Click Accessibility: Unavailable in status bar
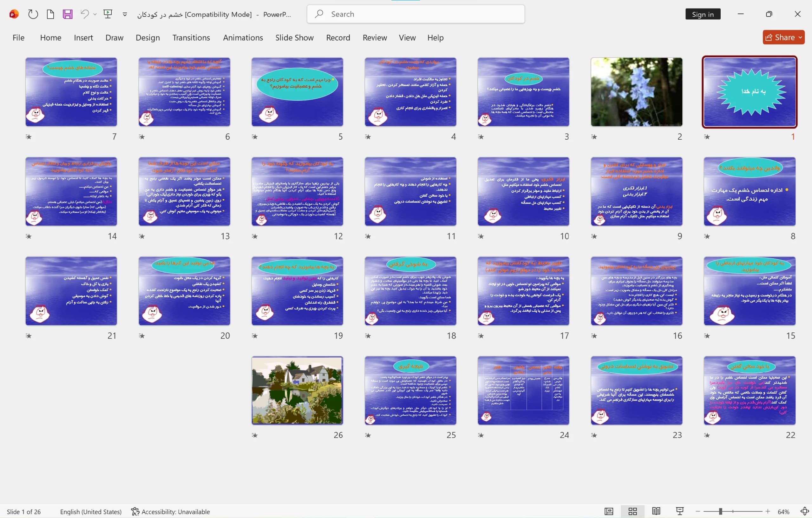Screen dimensions: 812x518 click(x=170, y=512)
